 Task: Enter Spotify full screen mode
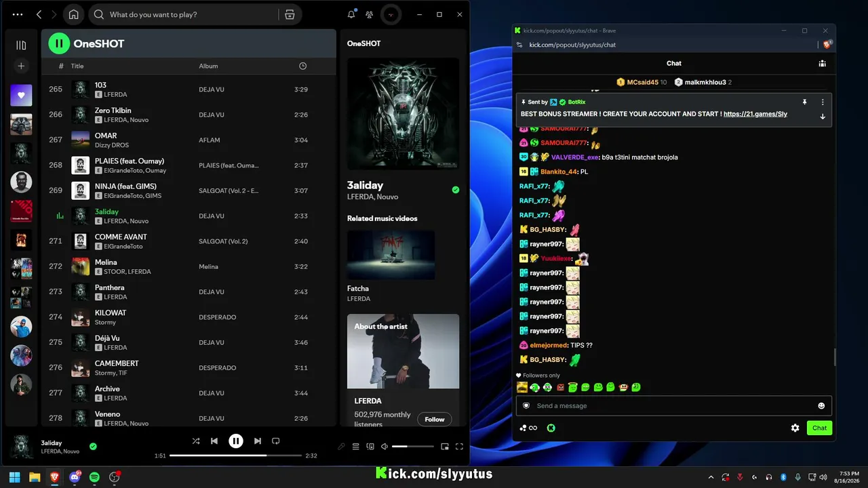459,447
